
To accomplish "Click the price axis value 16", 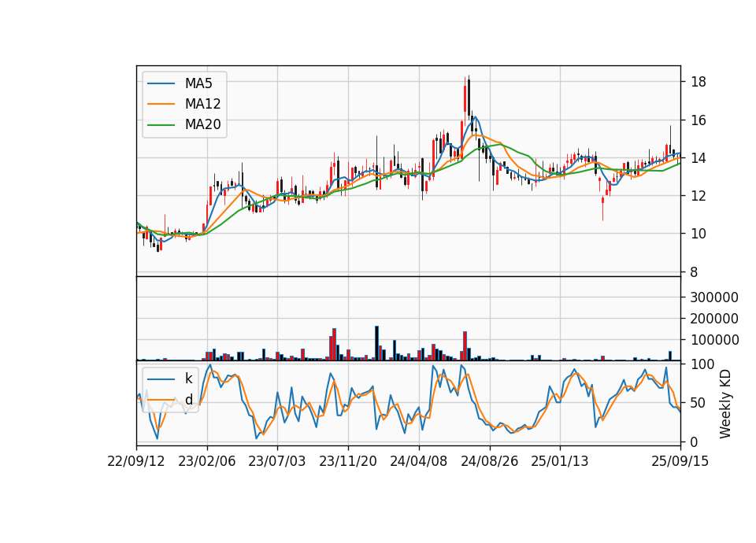I will coord(699,120).
